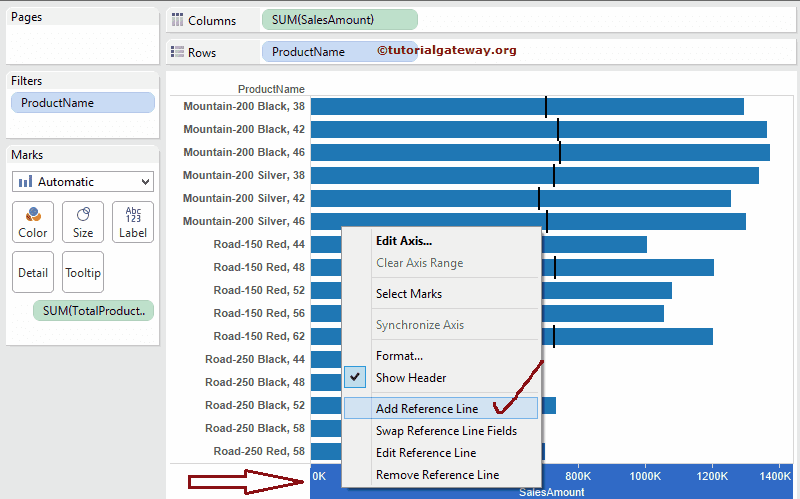Select the ProductName pill in Rows
This screenshot has width=800, height=499.
pos(340,52)
